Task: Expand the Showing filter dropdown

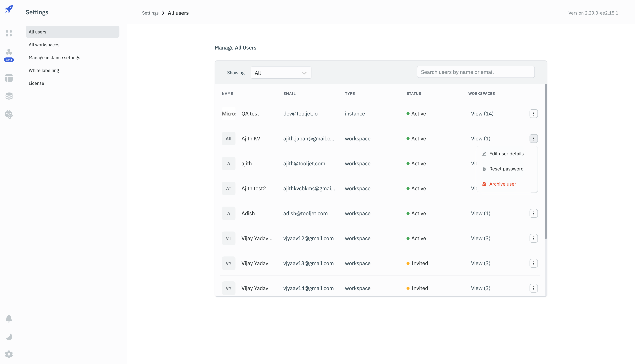Action: tap(281, 73)
